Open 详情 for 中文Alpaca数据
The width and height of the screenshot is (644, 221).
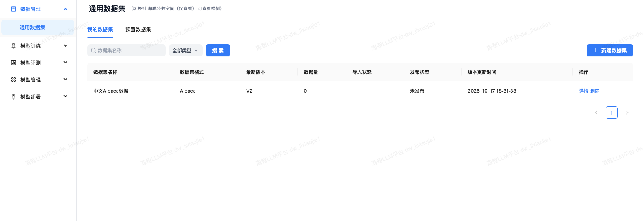tap(583, 91)
